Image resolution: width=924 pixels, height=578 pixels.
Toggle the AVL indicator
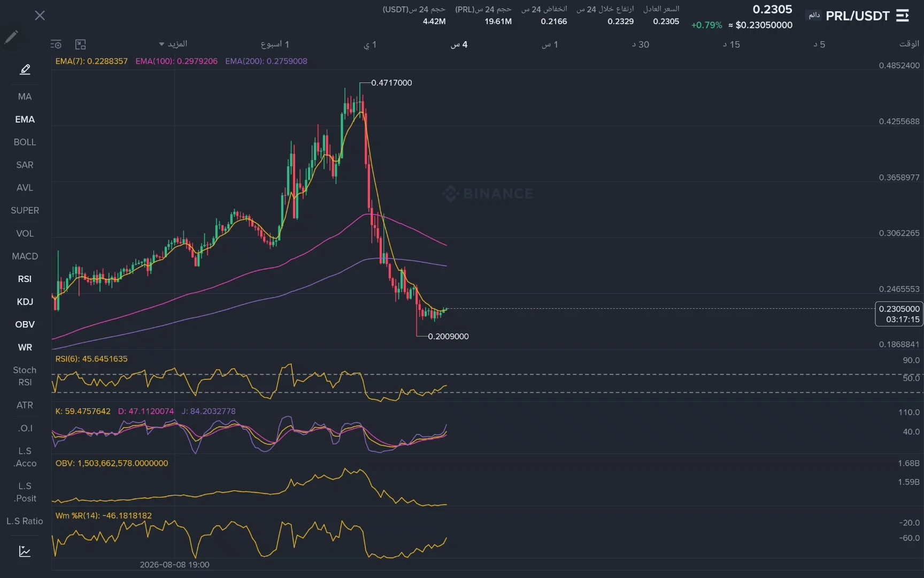[25, 187]
